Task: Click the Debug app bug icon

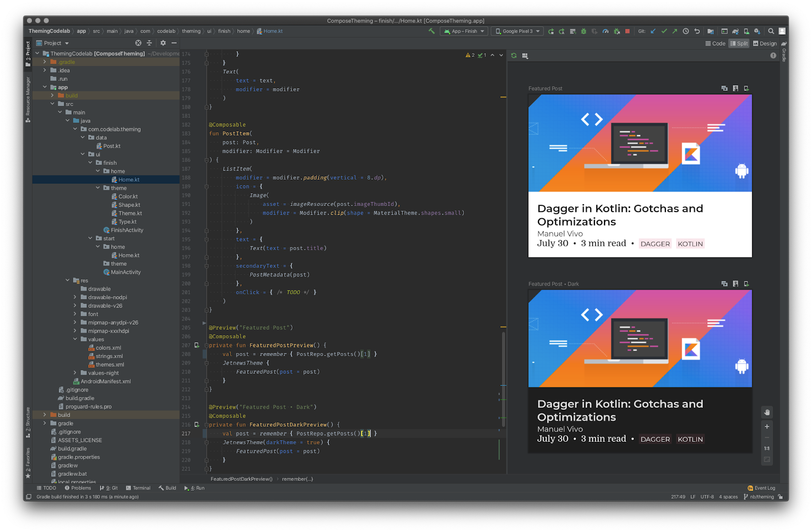Action: 584,31
